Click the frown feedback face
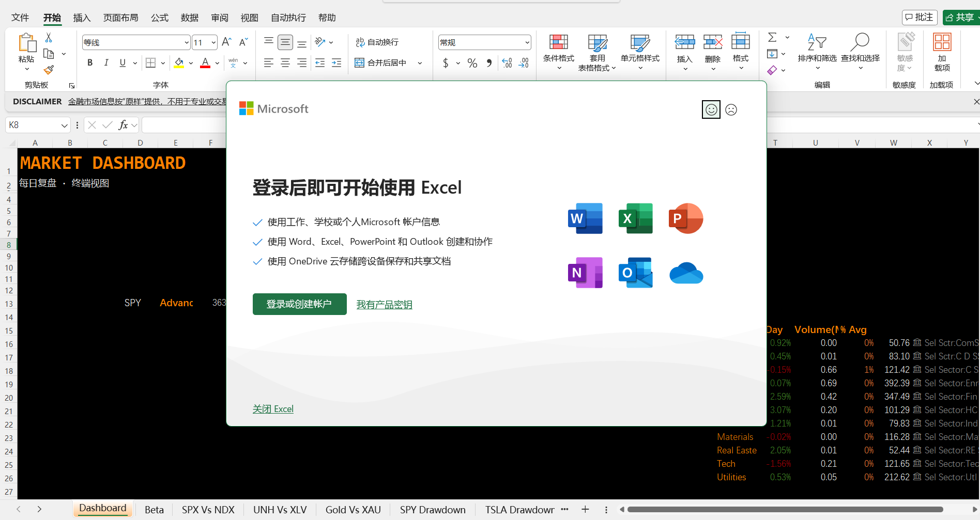The height and width of the screenshot is (520, 980). [x=731, y=109]
